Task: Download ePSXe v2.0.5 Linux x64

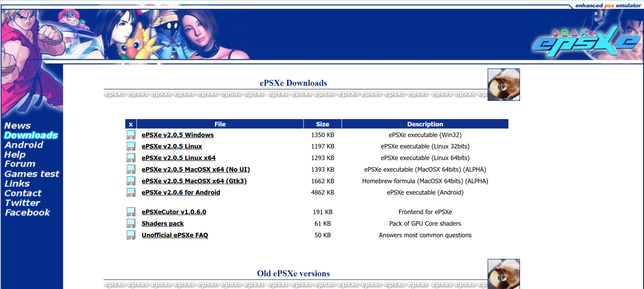Action: pyautogui.click(x=179, y=158)
